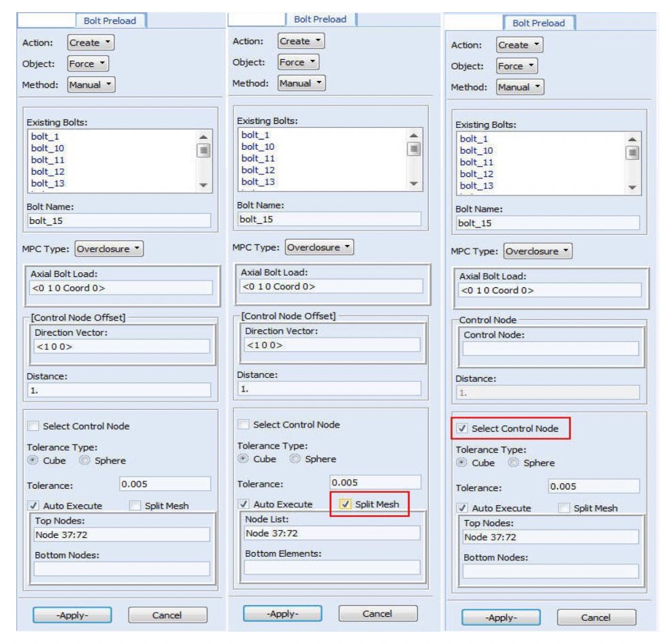This screenshot has width=671, height=644.
Task: Click the list scroll-down arrow in right panel
Action: click(632, 187)
